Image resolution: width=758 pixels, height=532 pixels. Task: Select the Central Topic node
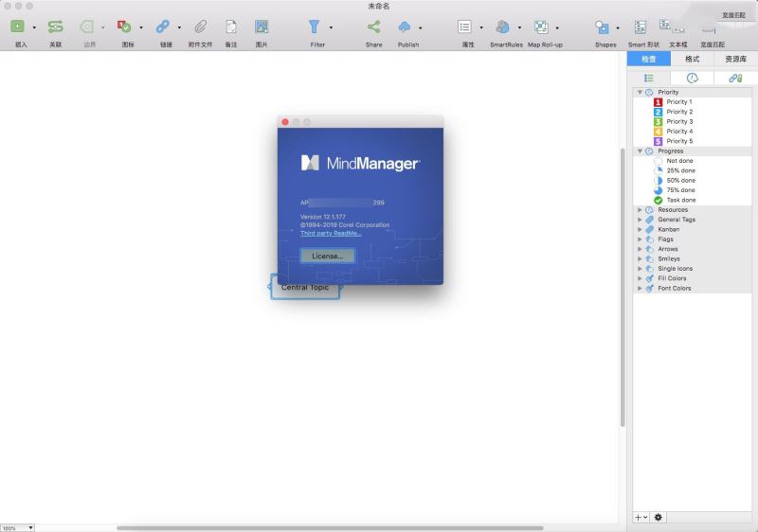tap(305, 287)
